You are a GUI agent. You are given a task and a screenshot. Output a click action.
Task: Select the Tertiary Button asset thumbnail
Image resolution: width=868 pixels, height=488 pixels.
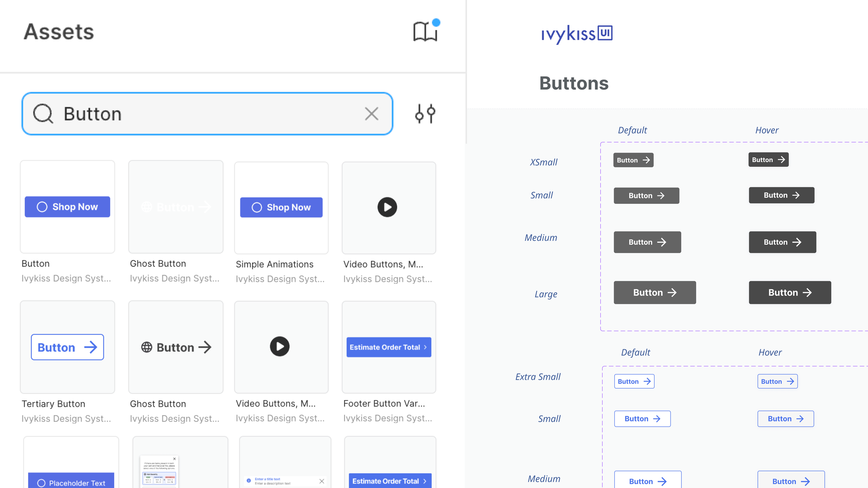coord(68,347)
